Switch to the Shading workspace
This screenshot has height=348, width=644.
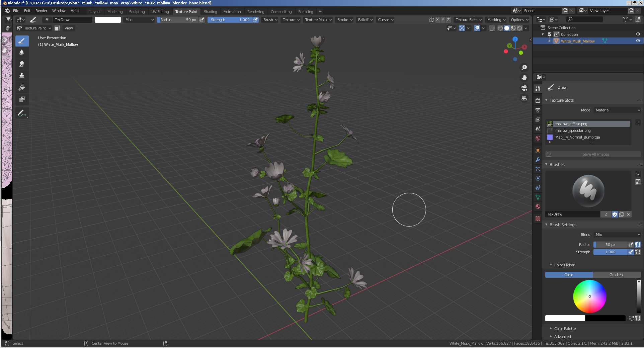point(210,12)
